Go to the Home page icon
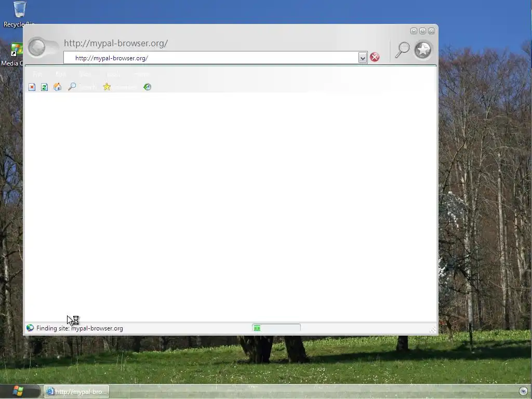Screen dimensions: 532x399 click(58, 87)
